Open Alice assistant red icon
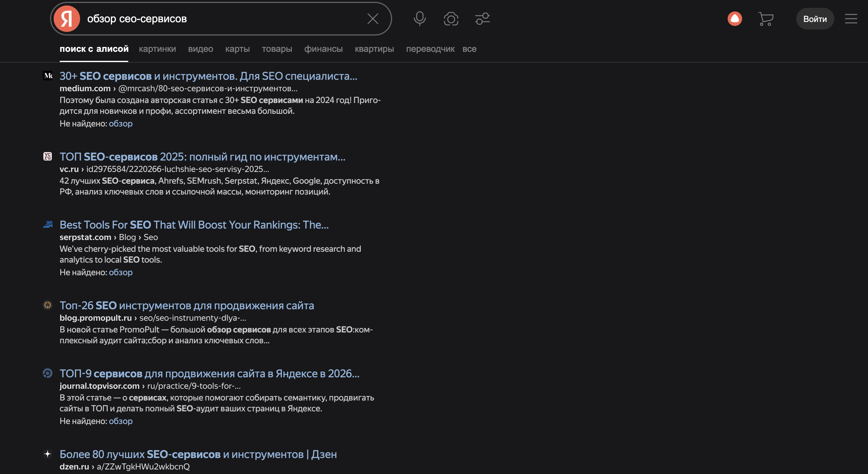868x474 pixels. click(735, 19)
